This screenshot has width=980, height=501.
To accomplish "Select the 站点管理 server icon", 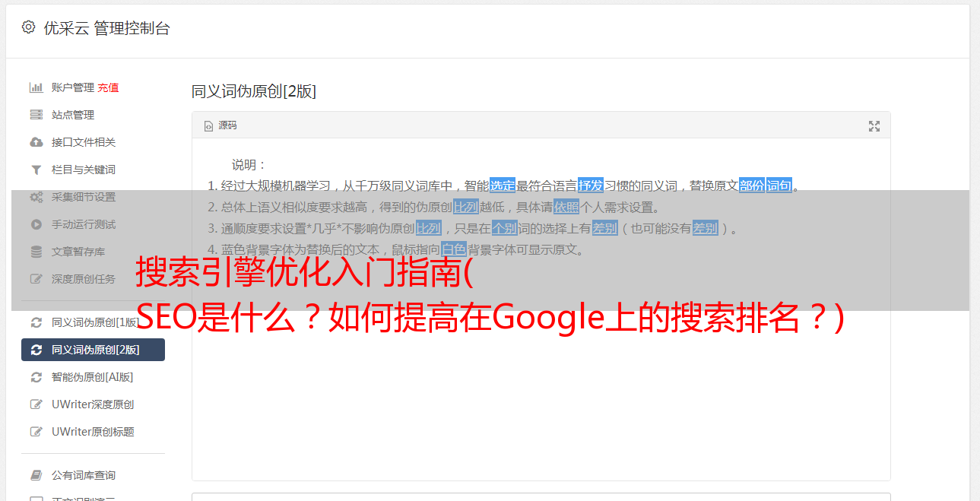I will pos(36,115).
